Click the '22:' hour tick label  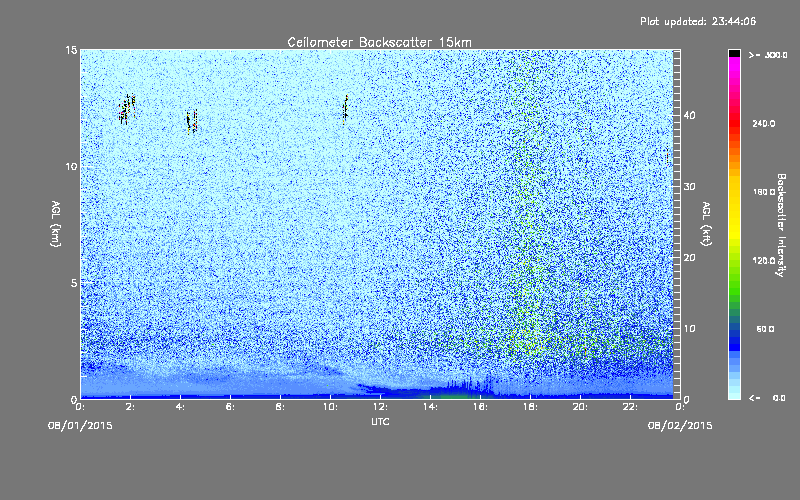tap(631, 407)
